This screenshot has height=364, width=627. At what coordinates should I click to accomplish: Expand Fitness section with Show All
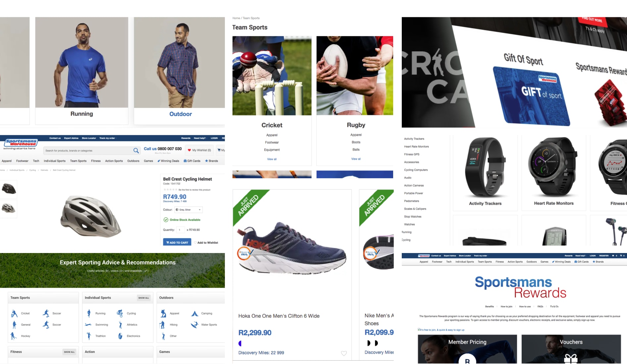pos(69,352)
